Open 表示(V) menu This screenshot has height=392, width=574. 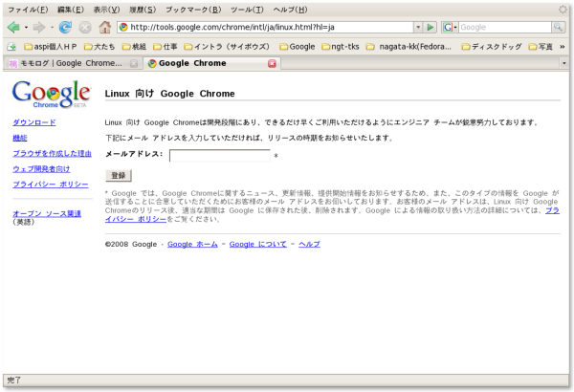pos(106,10)
